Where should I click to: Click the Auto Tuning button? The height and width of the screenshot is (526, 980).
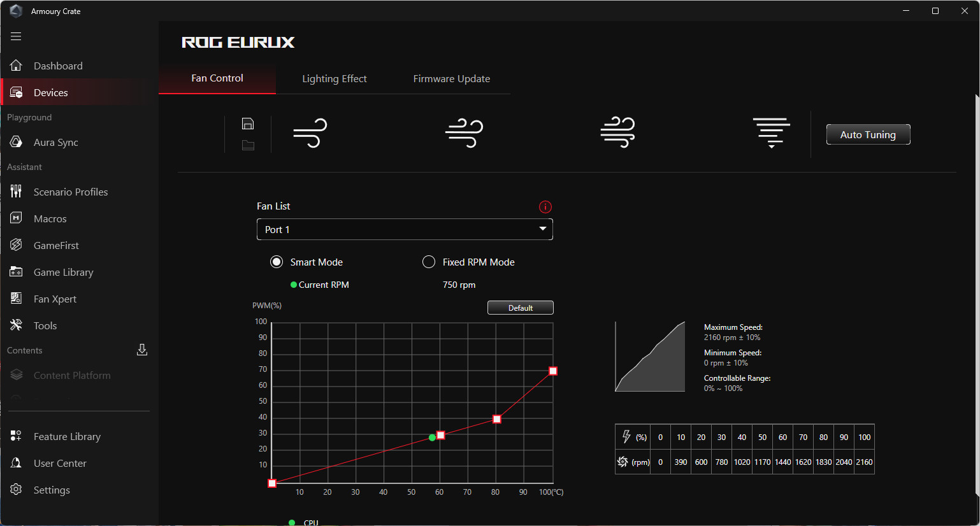tap(868, 134)
